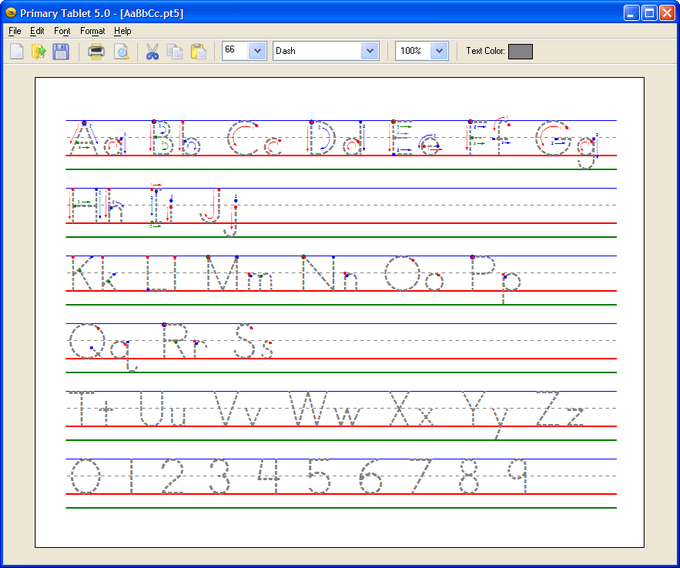
Task: Open the Edit menu
Action: pos(37,31)
